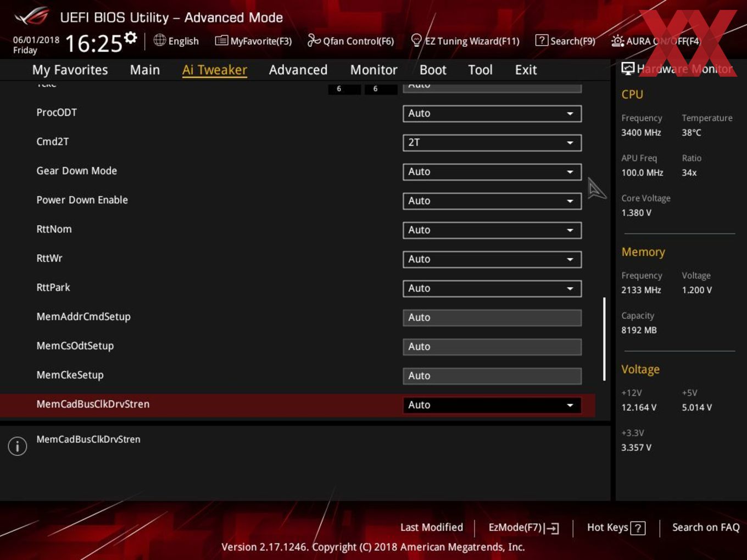747x560 pixels.
Task: Expand the Gear Down Mode dropdown
Action: tap(492, 172)
